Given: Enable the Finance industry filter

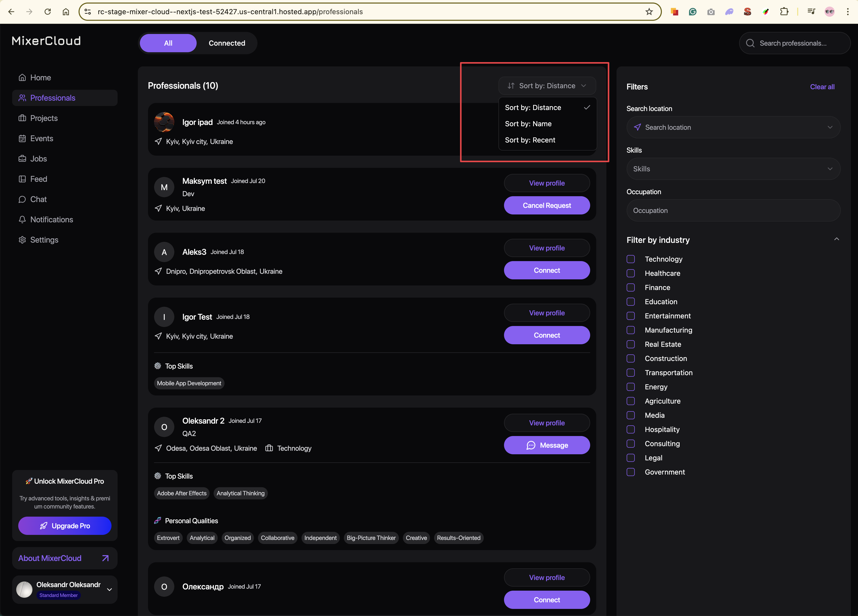Looking at the screenshot, I should click(631, 287).
